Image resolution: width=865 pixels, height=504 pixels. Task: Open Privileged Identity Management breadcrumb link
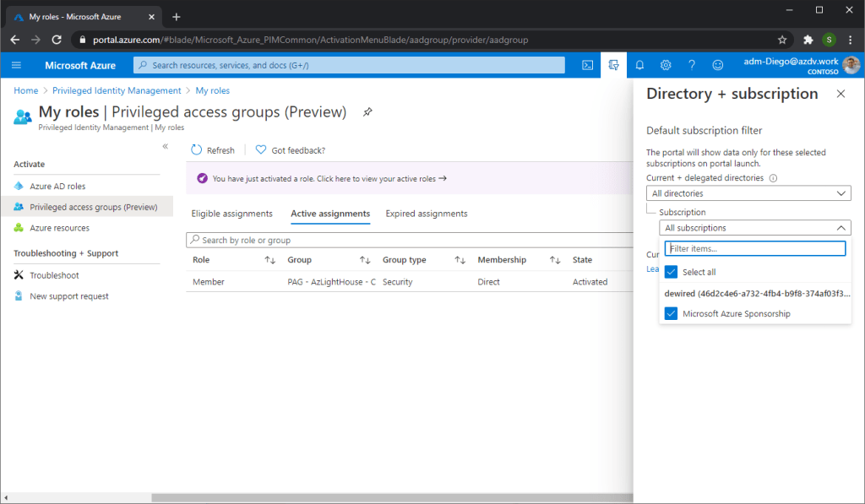117,90
